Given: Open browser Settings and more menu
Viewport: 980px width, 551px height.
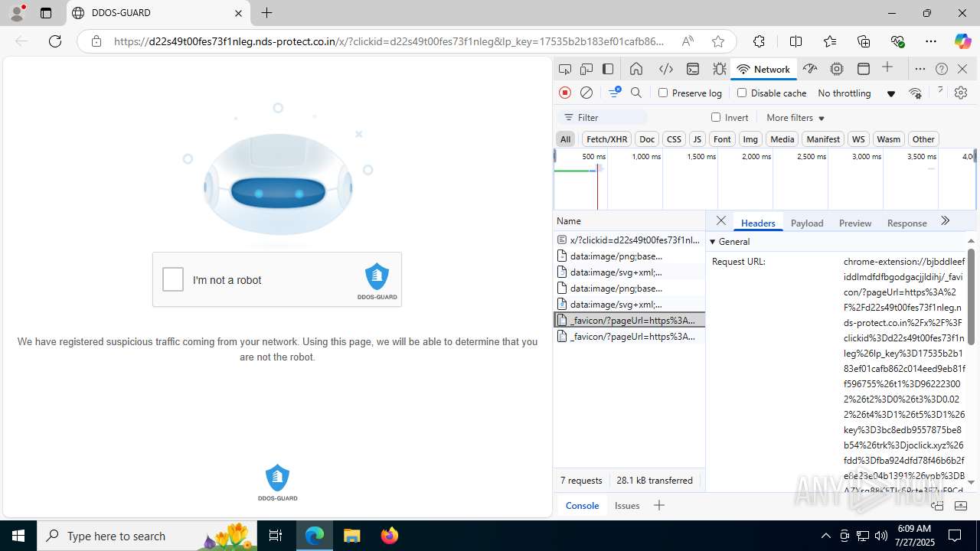Looking at the screenshot, I should [x=930, y=41].
